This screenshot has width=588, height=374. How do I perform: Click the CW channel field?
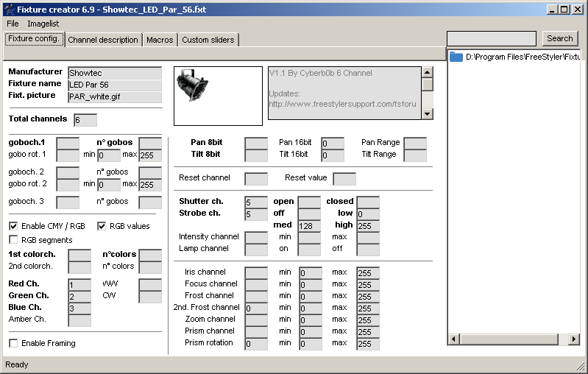pyautogui.click(x=150, y=297)
